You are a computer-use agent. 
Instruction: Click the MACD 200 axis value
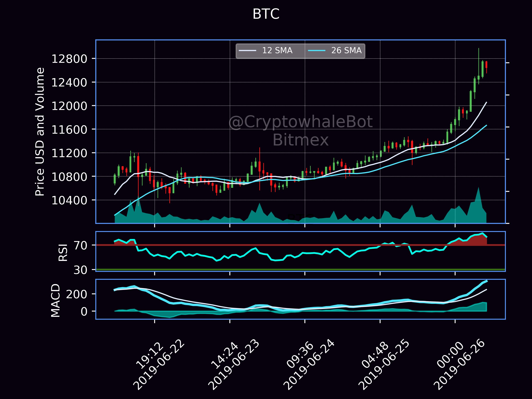pos(76,294)
